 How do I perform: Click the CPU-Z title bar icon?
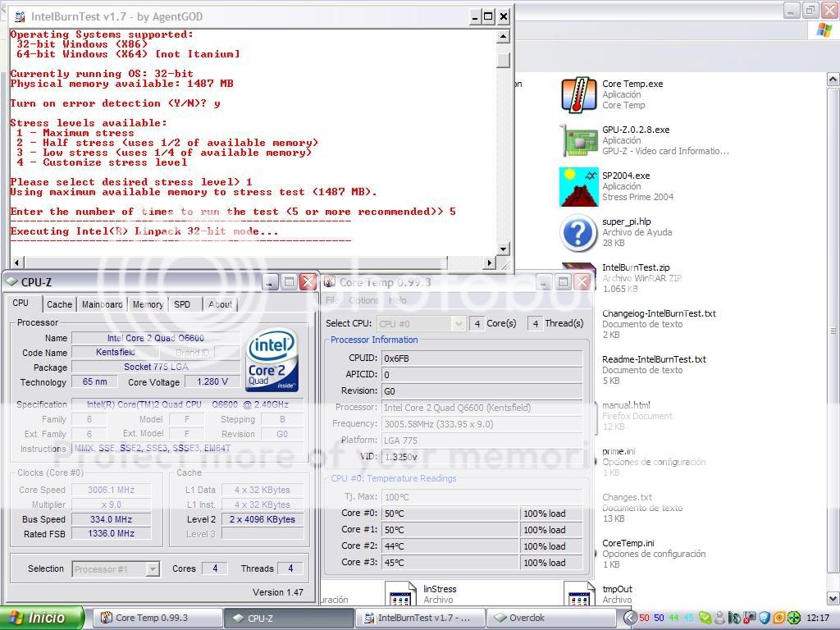click(11, 282)
